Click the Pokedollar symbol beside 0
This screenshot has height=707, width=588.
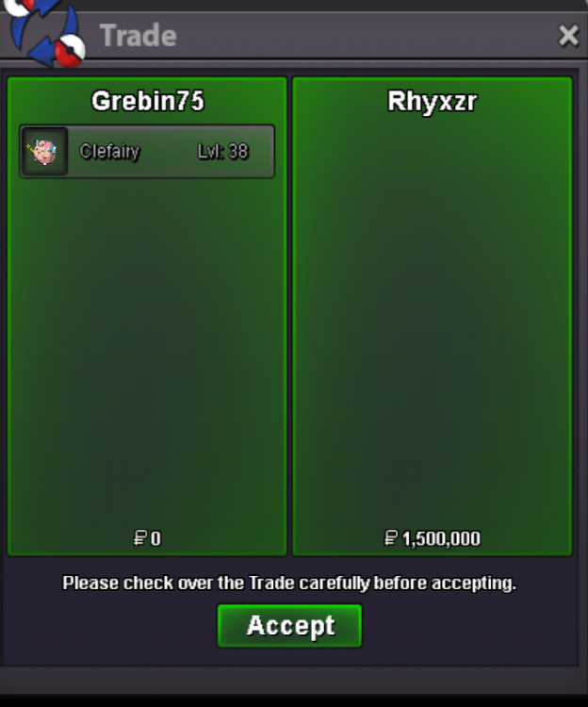140,538
